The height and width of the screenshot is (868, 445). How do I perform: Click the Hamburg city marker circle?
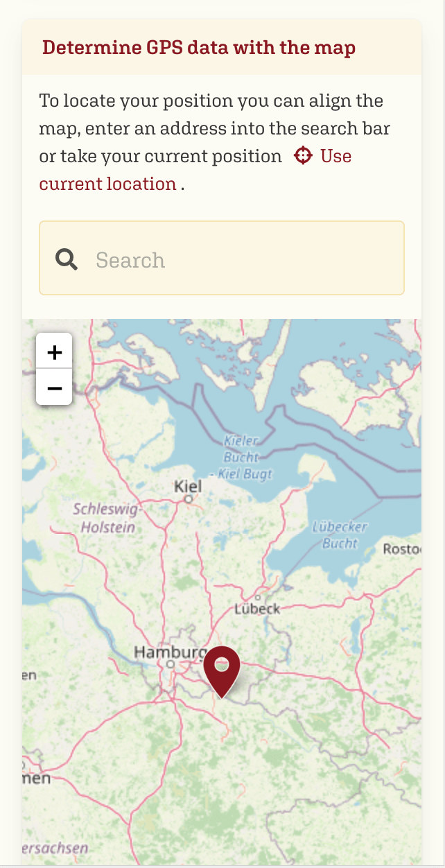click(x=170, y=663)
